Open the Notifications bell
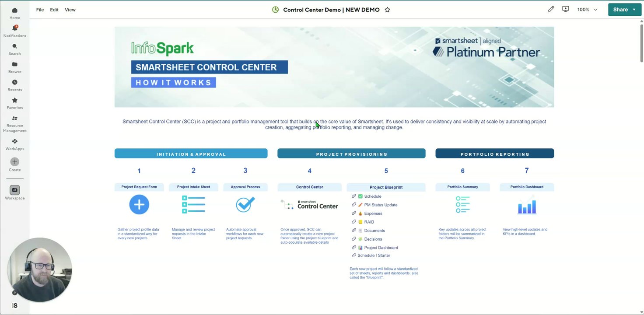Viewport: 644px width, 315px height. tap(14, 31)
